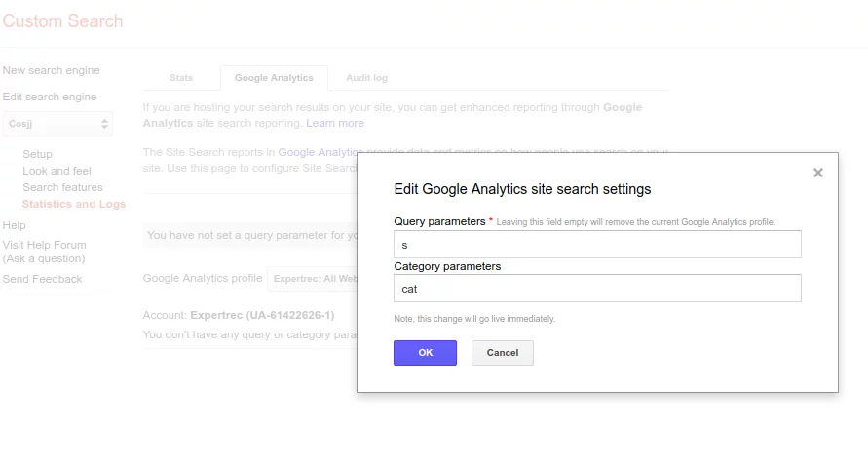This screenshot has width=868, height=470.
Task: Expand the Google Analytics profile dropdown
Action: coord(314,279)
